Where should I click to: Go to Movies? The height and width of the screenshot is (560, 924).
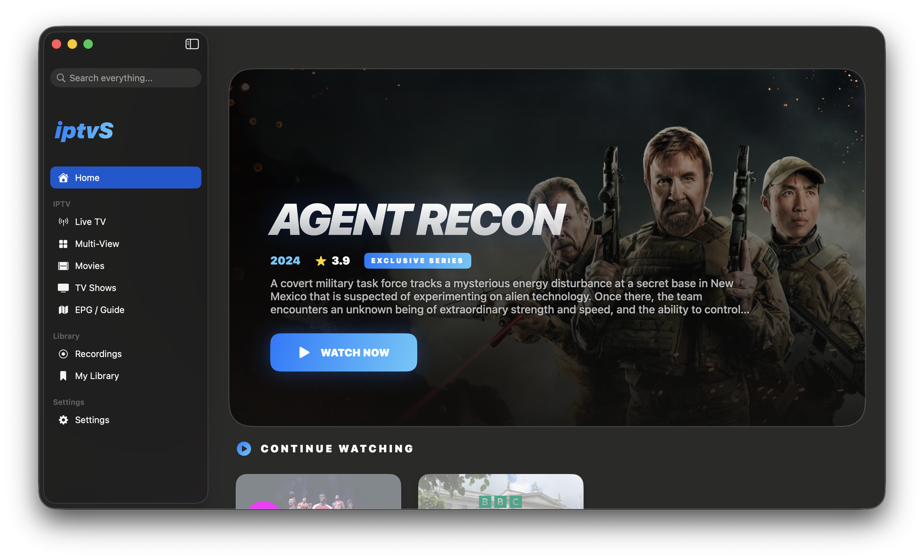(x=126, y=266)
